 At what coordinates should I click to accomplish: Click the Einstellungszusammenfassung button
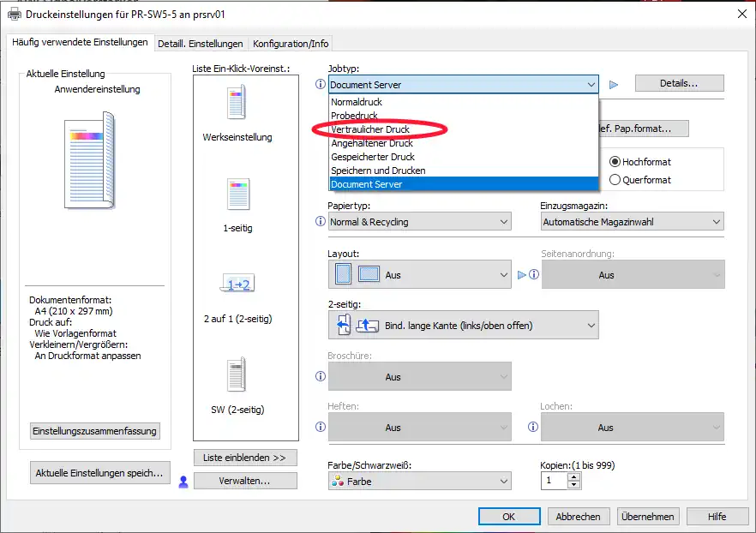[95, 431]
